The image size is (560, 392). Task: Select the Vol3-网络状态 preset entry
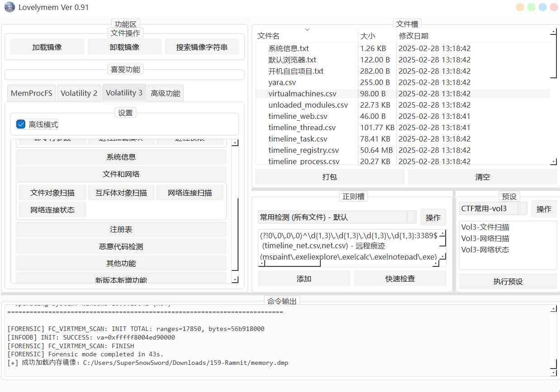[x=485, y=250]
